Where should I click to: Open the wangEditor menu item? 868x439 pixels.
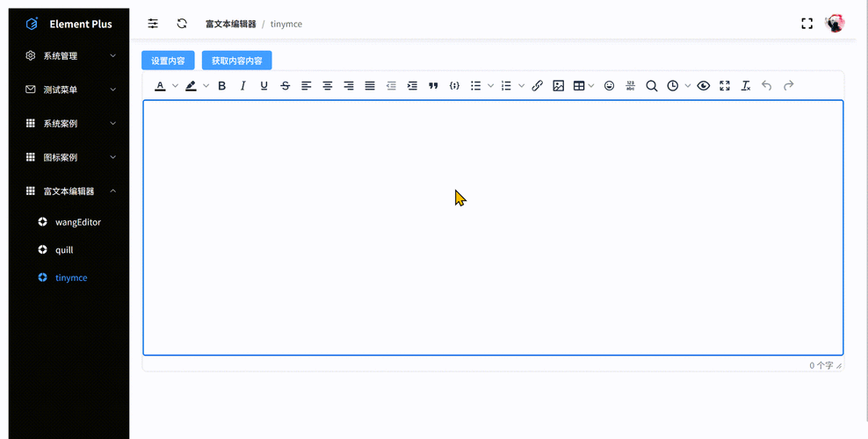[77, 222]
